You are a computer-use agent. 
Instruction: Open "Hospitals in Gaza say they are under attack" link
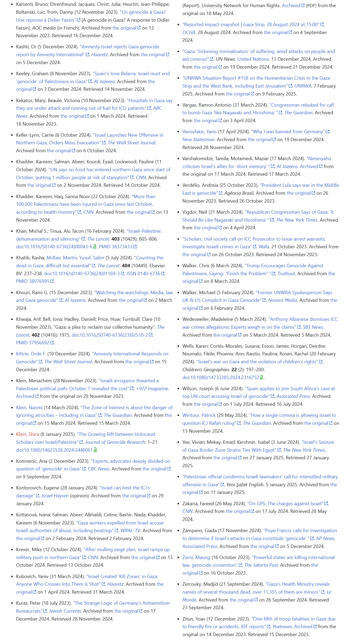click(94, 104)
